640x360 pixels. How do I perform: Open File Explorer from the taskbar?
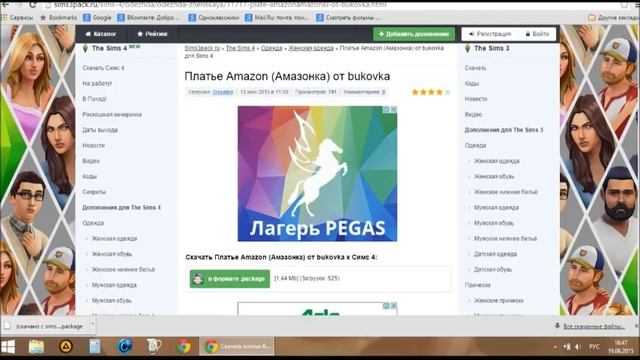pyautogui.click(x=36, y=347)
